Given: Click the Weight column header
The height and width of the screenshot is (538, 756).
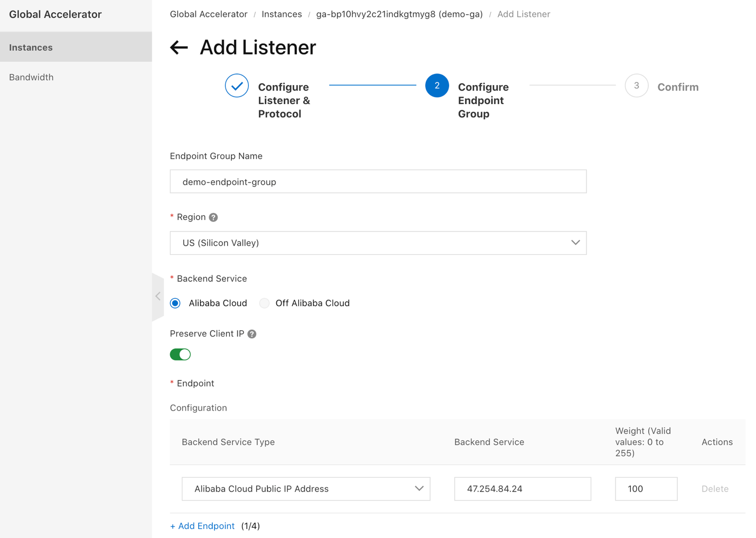Looking at the screenshot, I should tap(643, 442).
